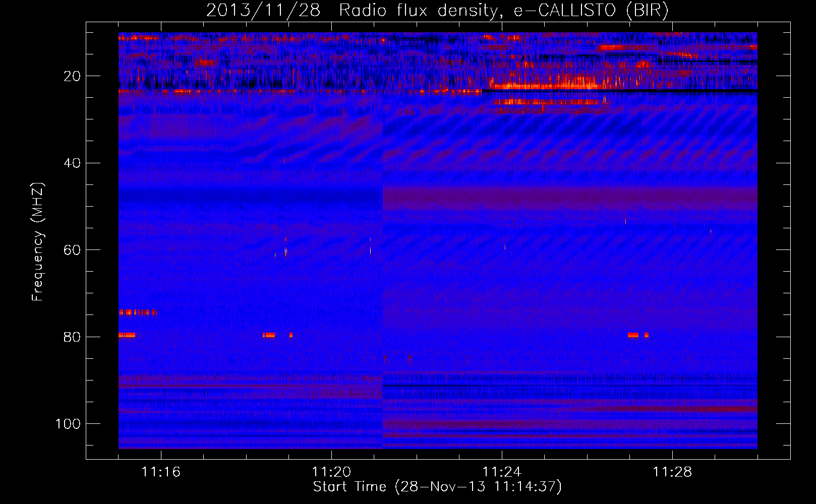Click the spectrogram plot area

click(438, 240)
